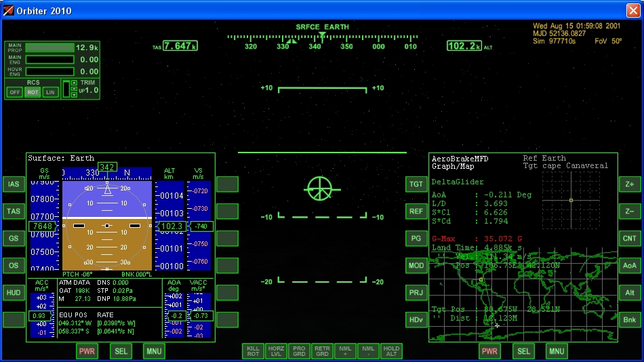Screen dimensions: 644x362
Task: Click trim up arrow stepper
Action: coord(74,83)
